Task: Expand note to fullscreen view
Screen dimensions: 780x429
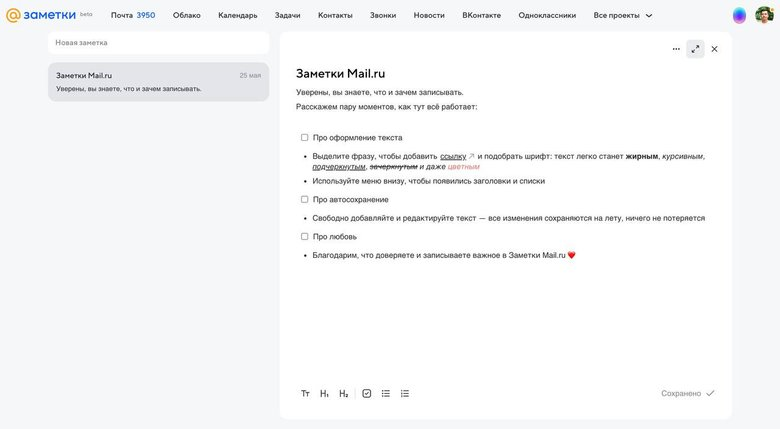Action: [x=695, y=49]
